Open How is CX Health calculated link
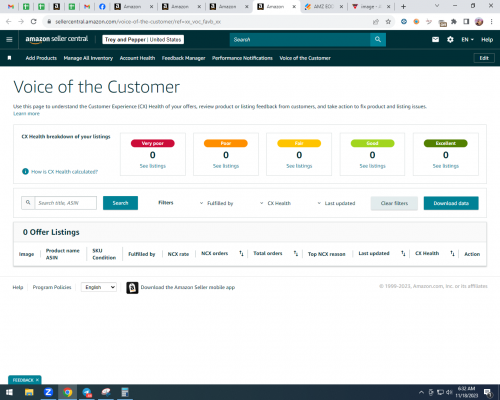Image resolution: width=500 pixels, height=400 pixels. point(64,172)
